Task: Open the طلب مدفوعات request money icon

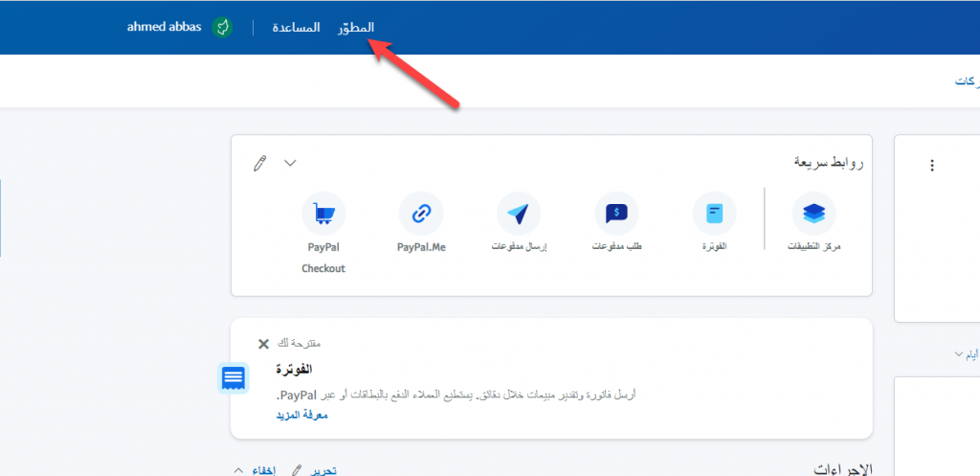Action: 616,214
